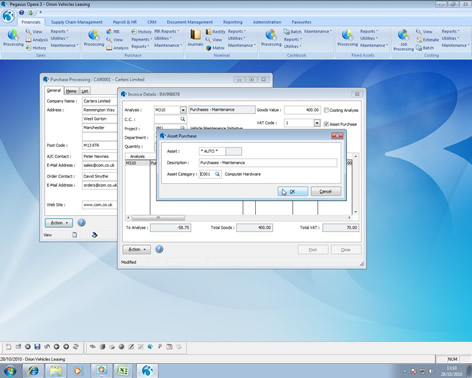The image size is (472, 378).
Task: Open the VAT Code dropdown arrow
Action: coord(317,123)
